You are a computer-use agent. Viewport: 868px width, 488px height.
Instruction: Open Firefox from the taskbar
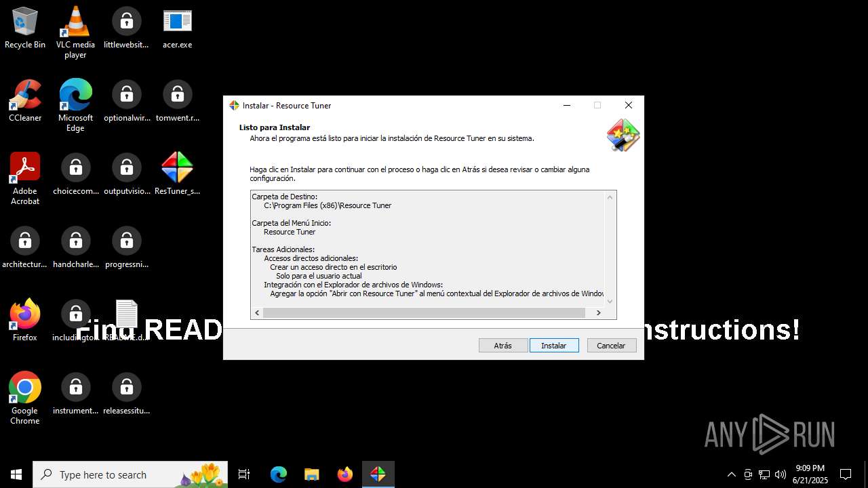[345, 474]
